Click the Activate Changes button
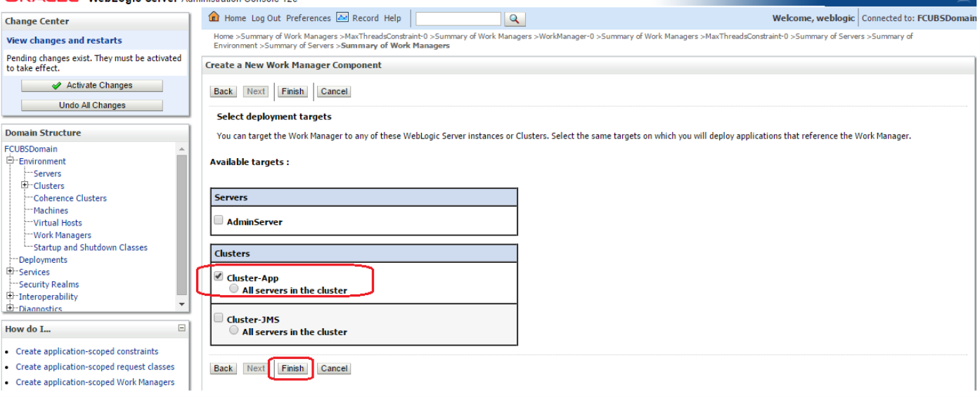The image size is (980, 397). click(92, 86)
